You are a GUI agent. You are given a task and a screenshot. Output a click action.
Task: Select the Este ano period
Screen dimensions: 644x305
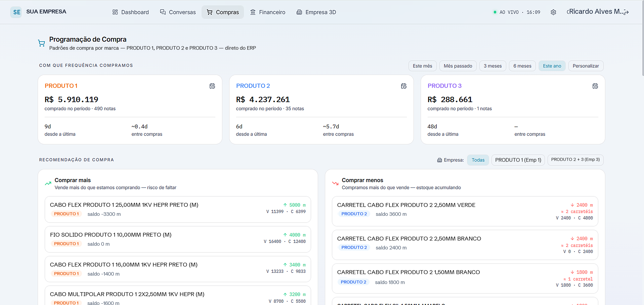click(x=552, y=66)
